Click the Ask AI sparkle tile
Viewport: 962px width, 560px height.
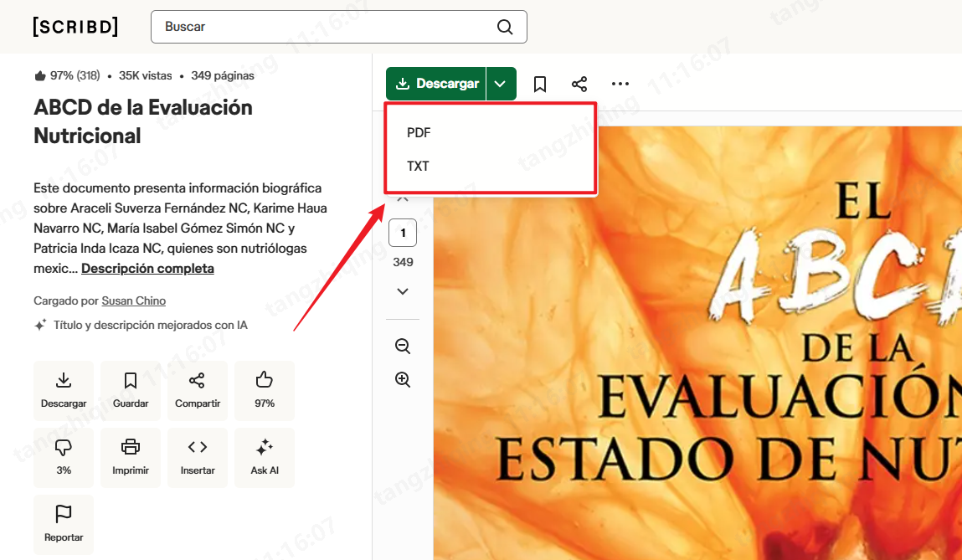(x=265, y=458)
